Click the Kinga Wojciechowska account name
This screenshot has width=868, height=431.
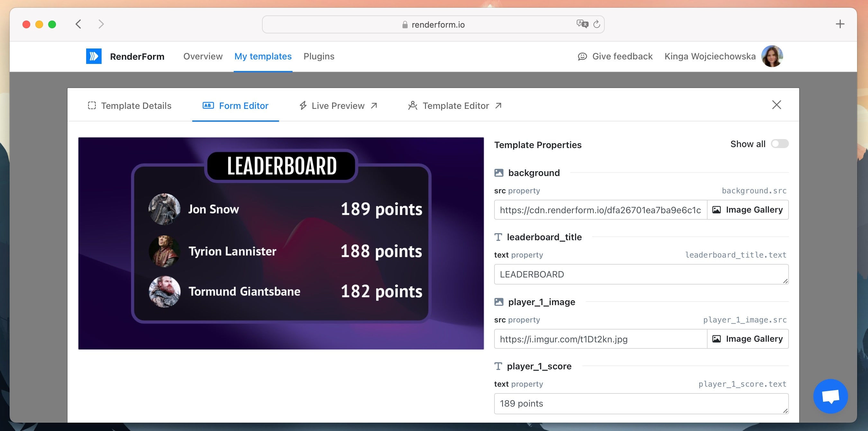710,56
